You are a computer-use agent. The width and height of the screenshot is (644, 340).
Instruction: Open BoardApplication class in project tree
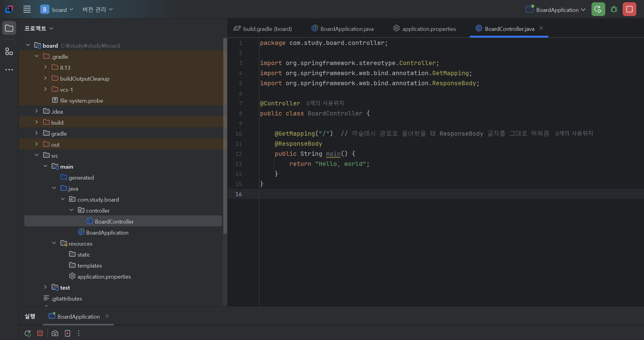coord(107,232)
